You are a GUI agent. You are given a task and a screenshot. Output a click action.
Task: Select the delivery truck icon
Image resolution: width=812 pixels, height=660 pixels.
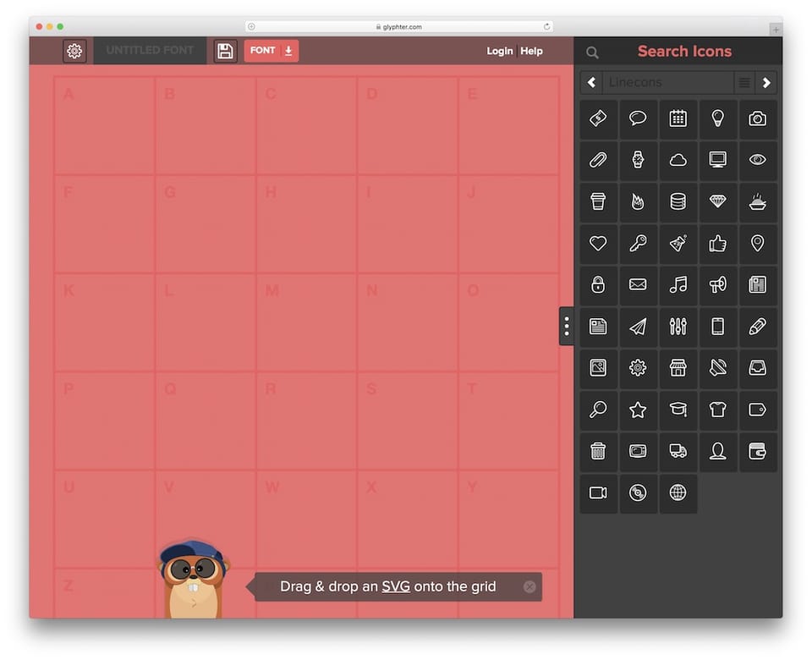678,451
